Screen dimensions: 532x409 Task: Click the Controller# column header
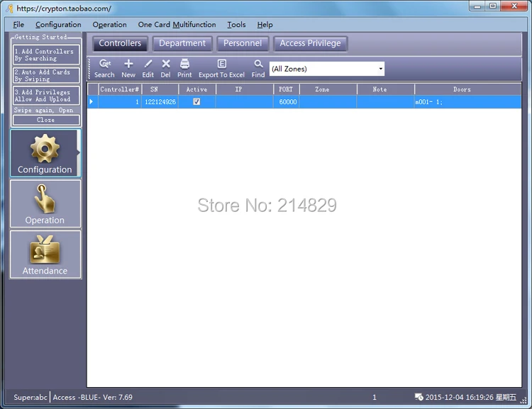click(x=120, y=89)
